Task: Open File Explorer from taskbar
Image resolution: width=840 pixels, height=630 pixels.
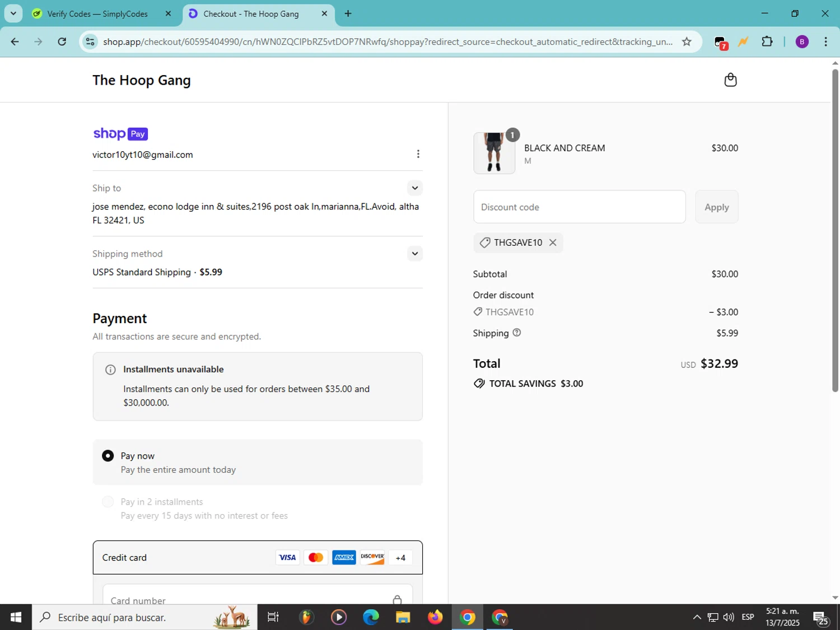Action: 403,617
